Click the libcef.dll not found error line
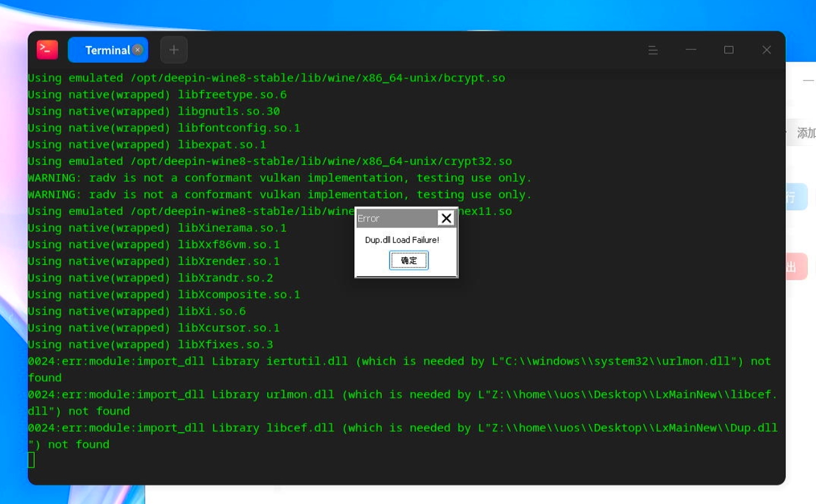The image size is (816, 504). tap(403, 436)
